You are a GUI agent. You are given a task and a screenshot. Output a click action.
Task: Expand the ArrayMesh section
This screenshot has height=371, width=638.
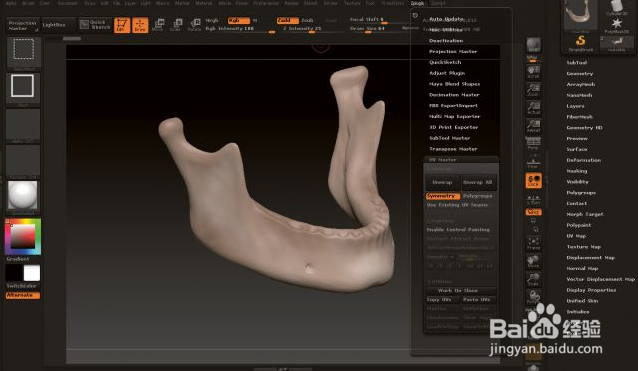(x=581, y=85)
